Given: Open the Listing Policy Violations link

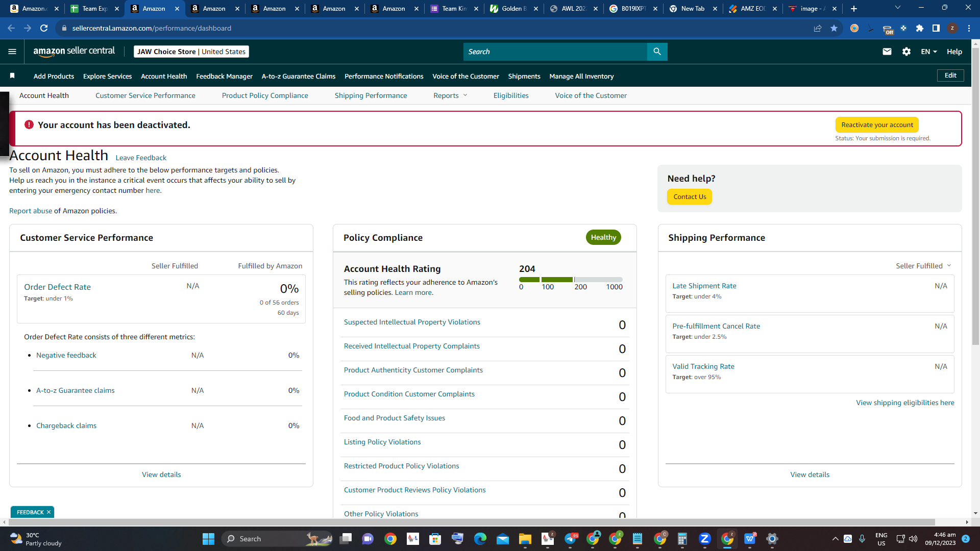Looking at the screenshot, I should [x=382, y=442].
